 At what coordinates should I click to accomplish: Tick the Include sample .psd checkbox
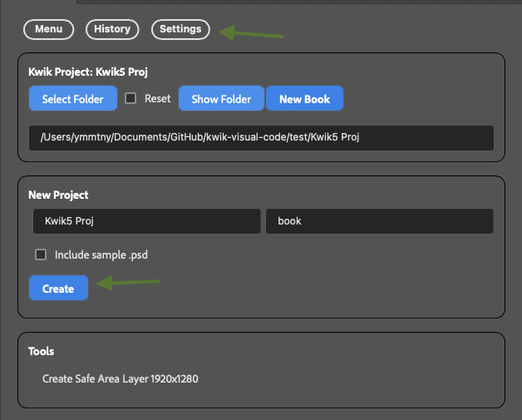[41, 254]
